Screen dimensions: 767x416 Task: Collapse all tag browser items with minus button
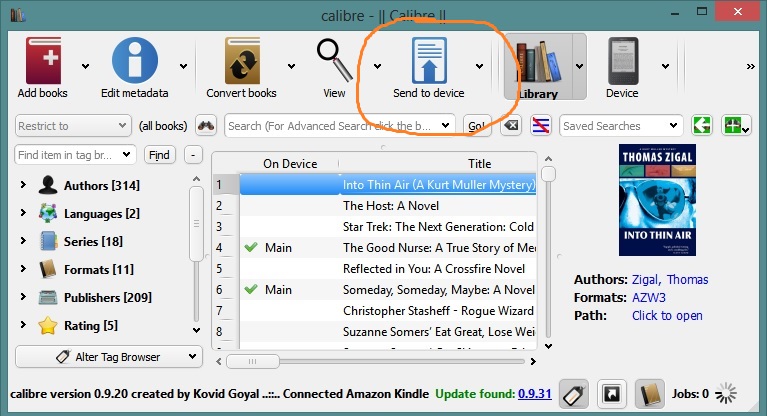(x=193, y=155)
